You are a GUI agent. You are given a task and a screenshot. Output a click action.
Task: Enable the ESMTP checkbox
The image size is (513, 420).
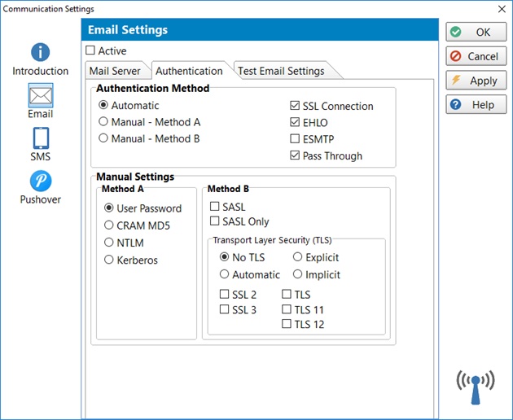295,139
